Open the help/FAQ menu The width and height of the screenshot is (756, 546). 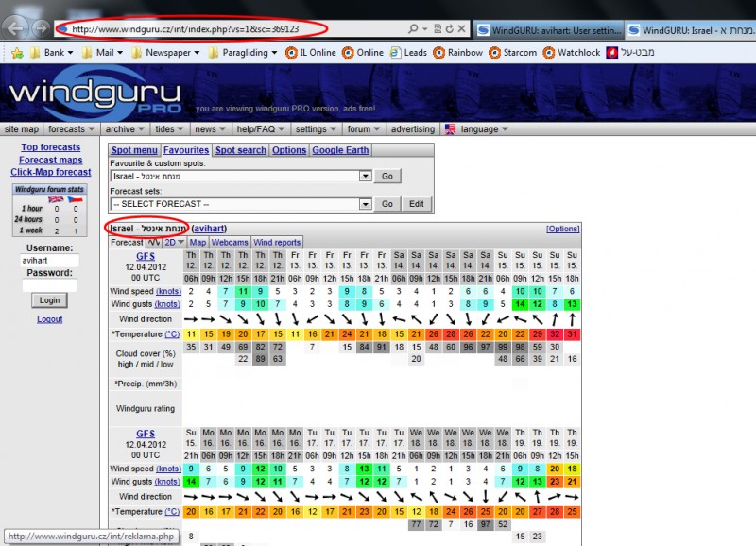261,129
